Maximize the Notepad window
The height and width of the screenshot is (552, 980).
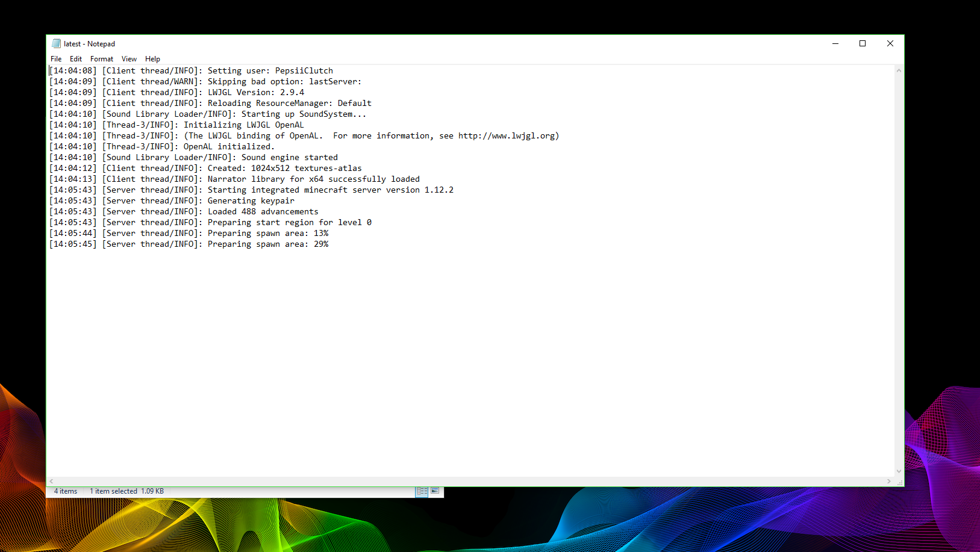pyautogui.click(x=863, y=43)
